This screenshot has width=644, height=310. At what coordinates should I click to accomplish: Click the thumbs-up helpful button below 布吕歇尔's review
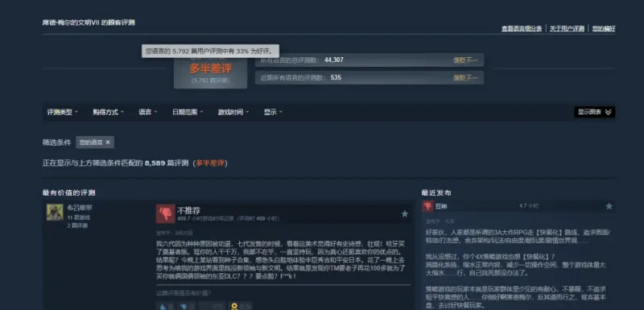point(166,306)
